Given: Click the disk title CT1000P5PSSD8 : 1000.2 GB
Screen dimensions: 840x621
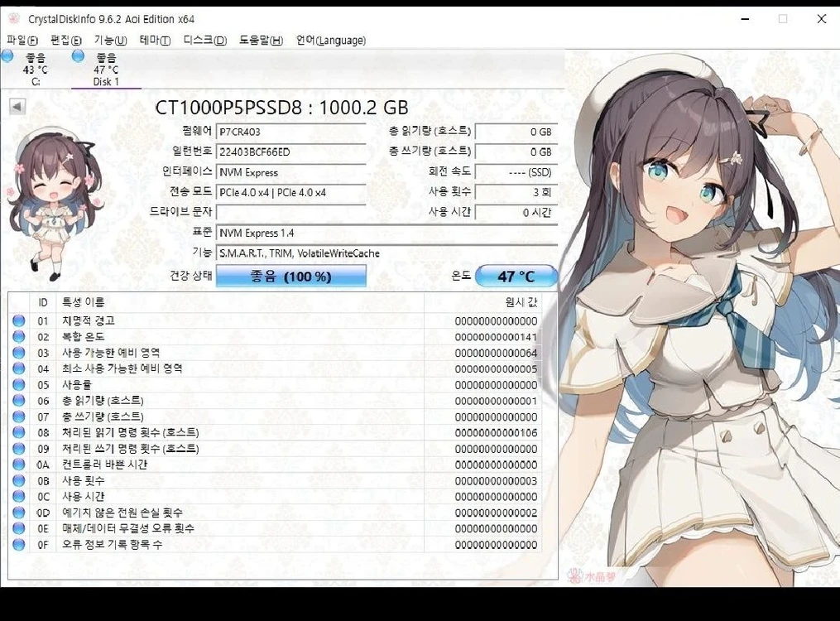Looking at the screenshot, I should point(281,108).
